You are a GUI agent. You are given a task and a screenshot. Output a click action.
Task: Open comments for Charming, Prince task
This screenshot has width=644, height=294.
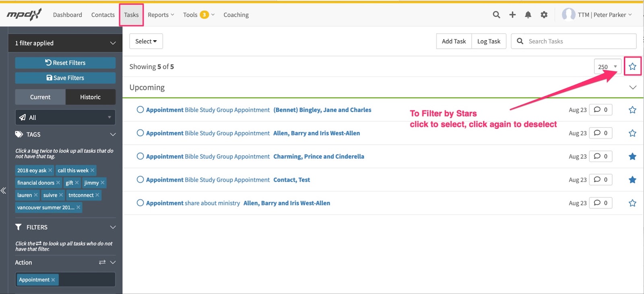tap(601, 156)
